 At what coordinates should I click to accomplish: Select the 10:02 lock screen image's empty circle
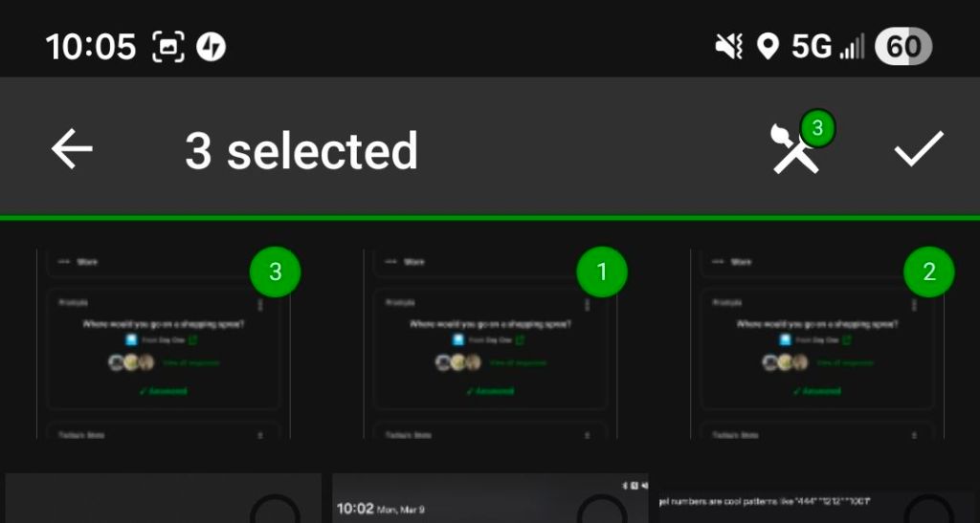pyautogui.click(x=602, y=512)
